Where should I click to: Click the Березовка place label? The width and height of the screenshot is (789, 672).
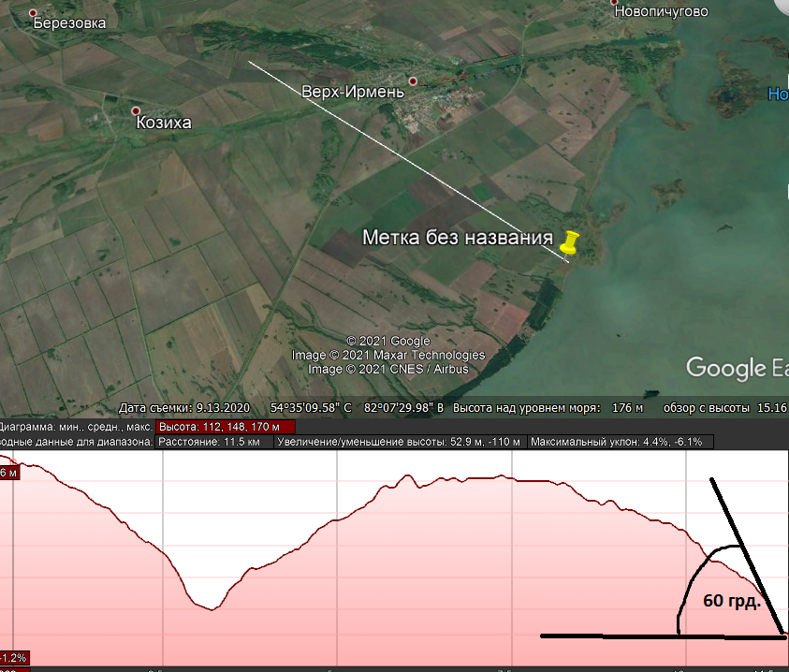coord(69,23)
